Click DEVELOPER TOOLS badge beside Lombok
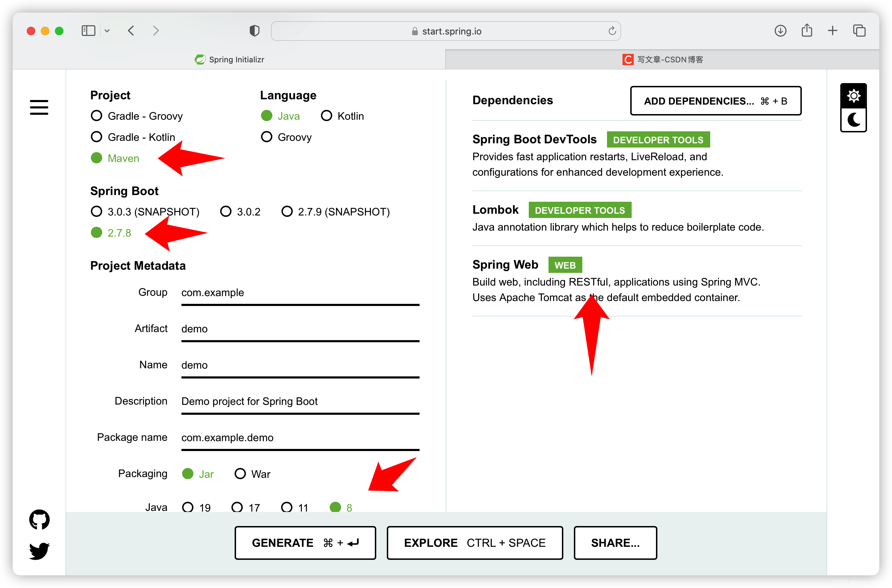 pos(580,210)
